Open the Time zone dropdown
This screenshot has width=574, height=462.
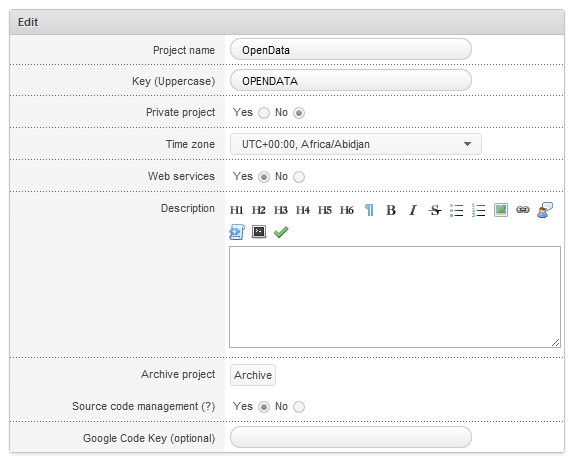(x=356, y=144)
